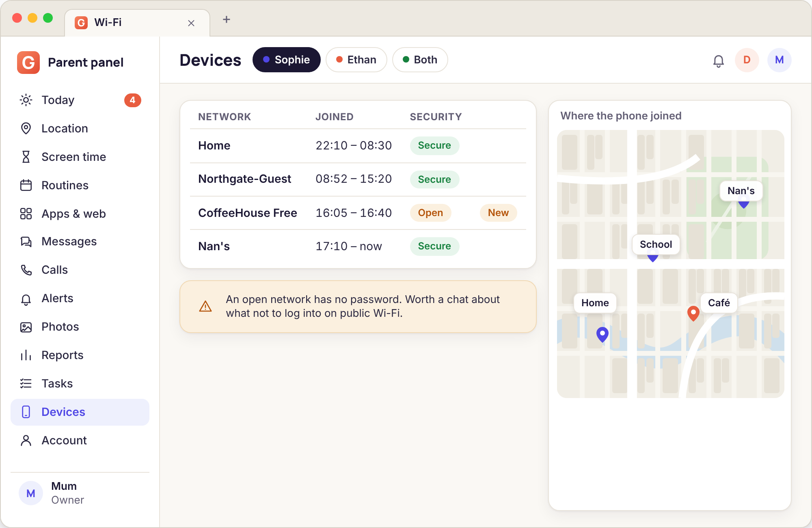Image resolution: width=812 pixels, height=528 pixels.
Task: Click the Nan's network row time
Action: pos(349,246)
